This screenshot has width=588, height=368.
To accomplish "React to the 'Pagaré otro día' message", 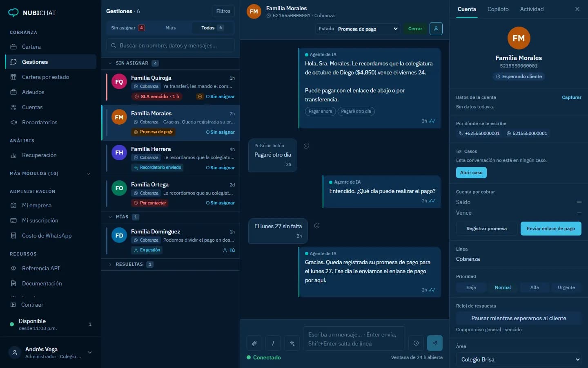I will click(306, 146).
